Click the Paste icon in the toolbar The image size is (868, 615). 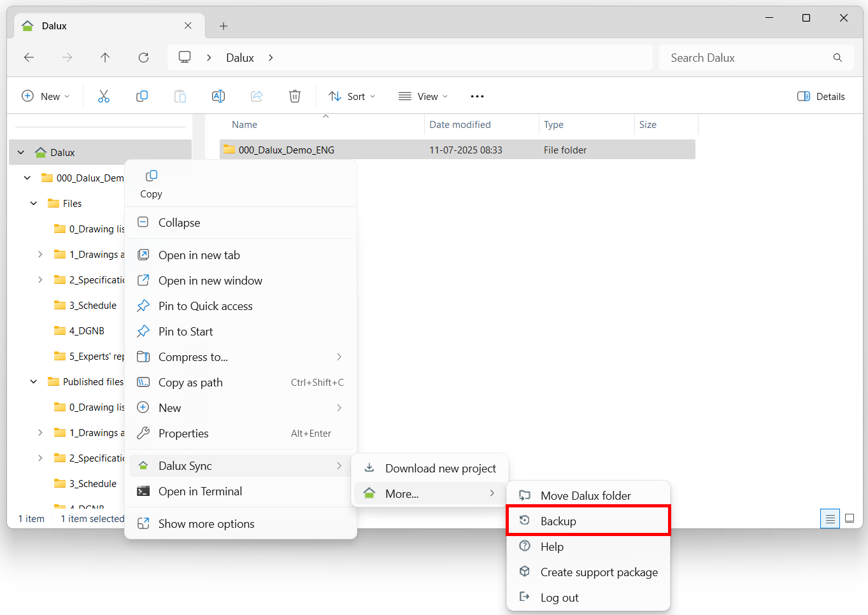coord(180,95)
